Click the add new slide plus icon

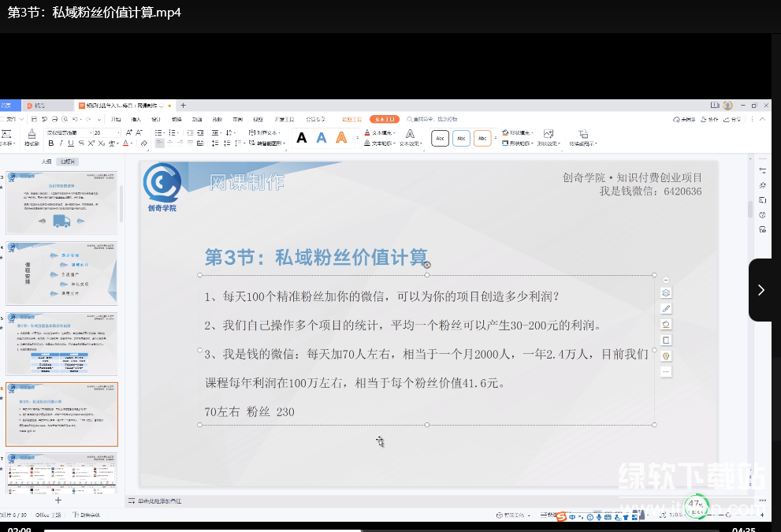(x=58, y=500)
